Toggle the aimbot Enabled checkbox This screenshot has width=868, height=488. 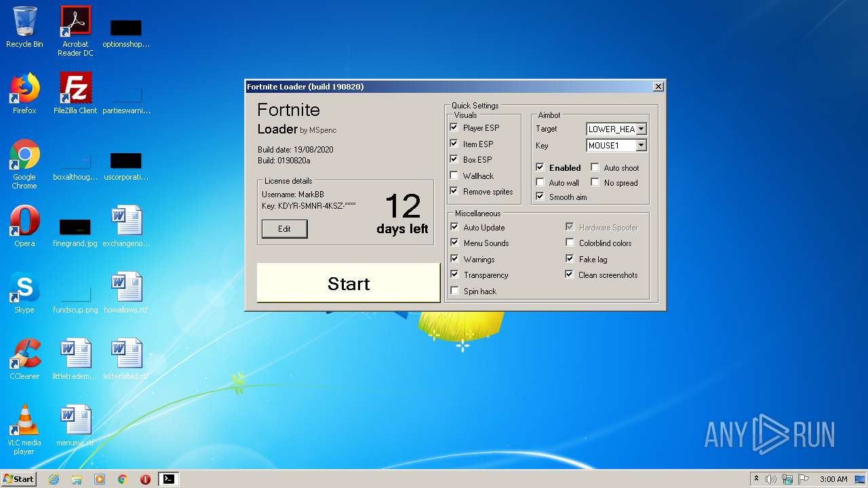click(540, 167)
